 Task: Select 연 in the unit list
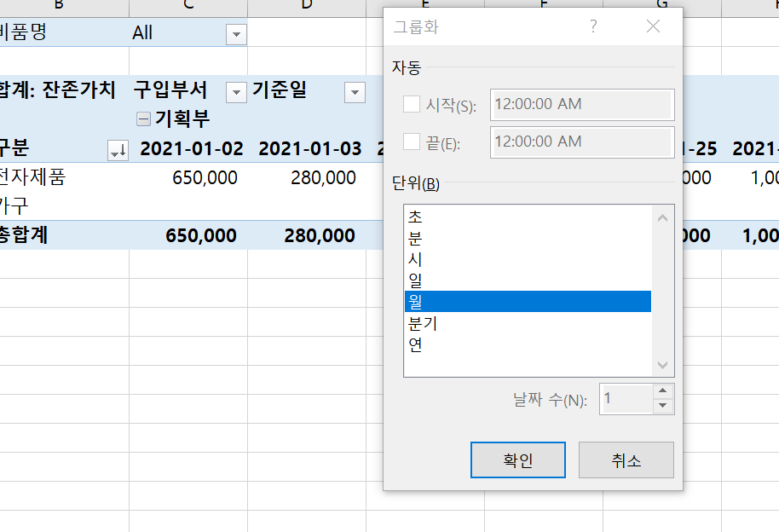click(528, 344)
